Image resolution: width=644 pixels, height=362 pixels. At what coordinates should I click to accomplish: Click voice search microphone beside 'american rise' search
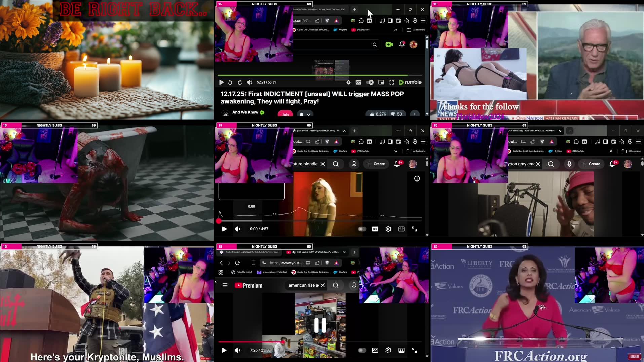[x=354, y=285]
